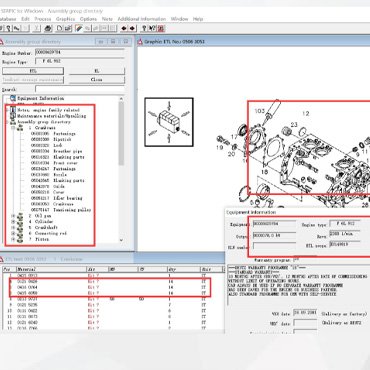Click the Maintenance materials tree icon
Image resolution: width=370 pixels, height=370 pixels.
tap(13, 116)
